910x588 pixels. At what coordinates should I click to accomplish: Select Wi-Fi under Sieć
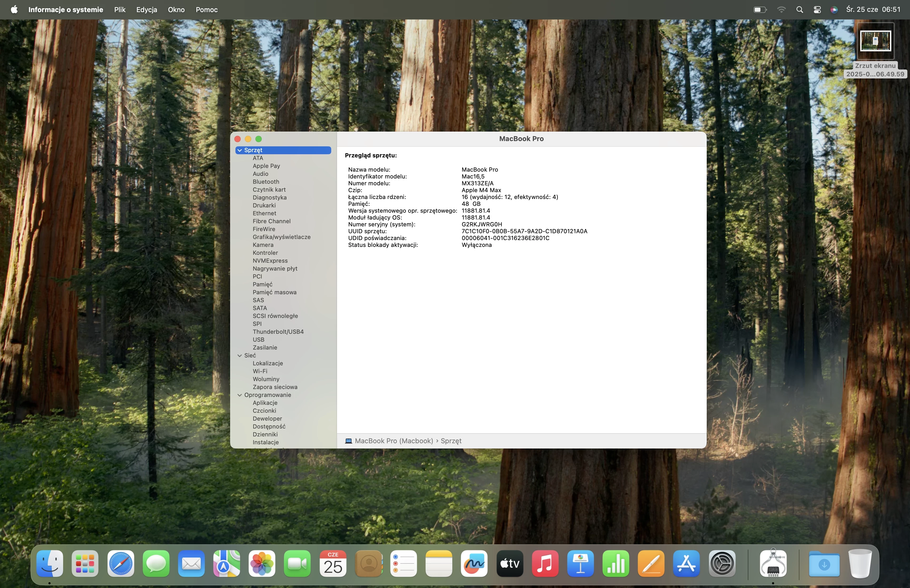coord(260,371)
